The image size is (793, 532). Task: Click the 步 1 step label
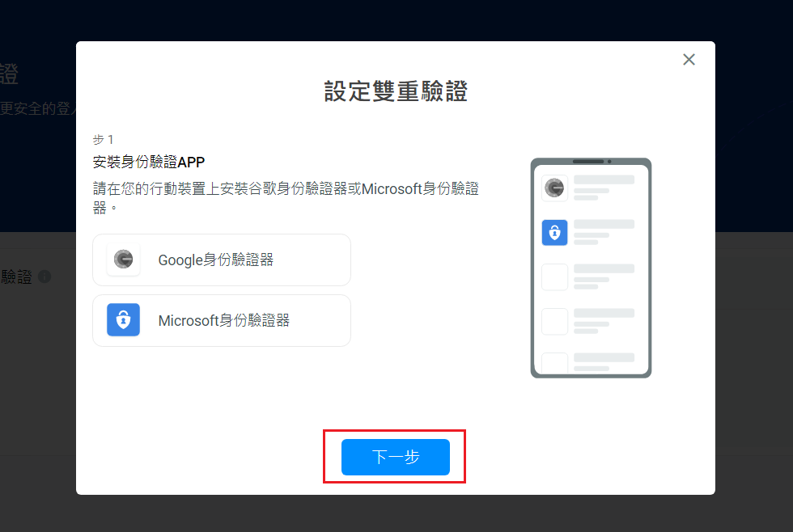tap(104, 139)
